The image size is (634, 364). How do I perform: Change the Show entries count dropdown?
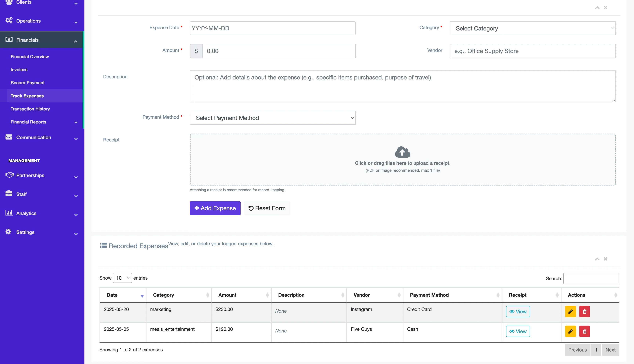click(122, 278)
